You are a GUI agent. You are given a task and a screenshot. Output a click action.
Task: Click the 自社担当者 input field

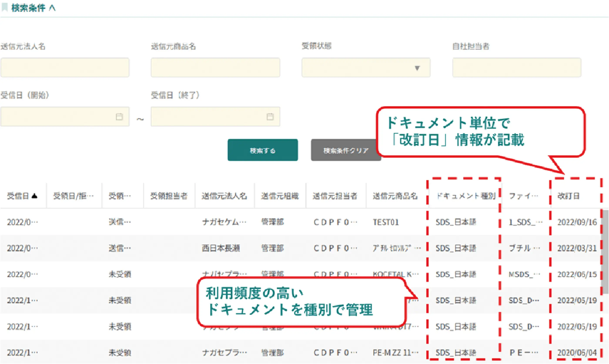tap(517, 68)
